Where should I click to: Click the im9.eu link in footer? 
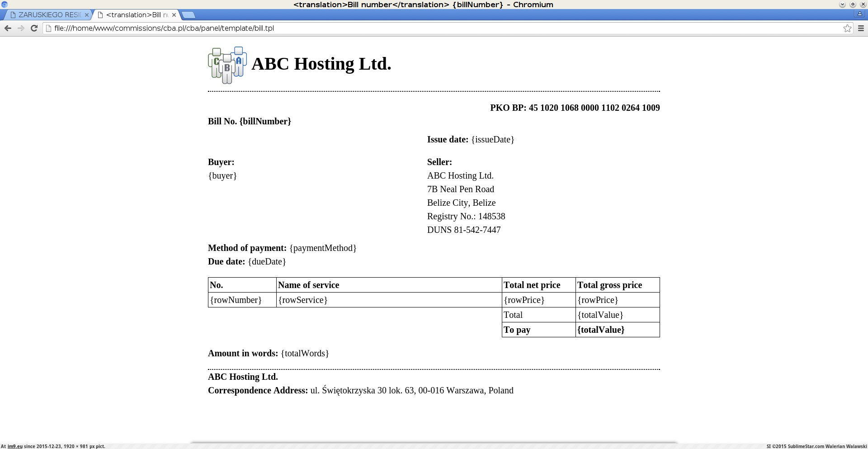(15, 446)
